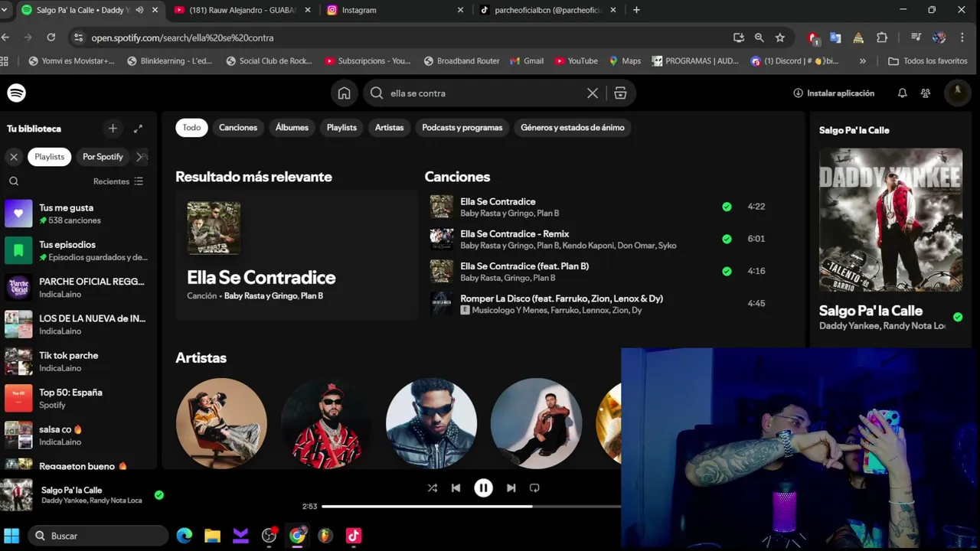Click Instalar aplicación button
The image size is (980, 551).
click(x=834, y=93)
